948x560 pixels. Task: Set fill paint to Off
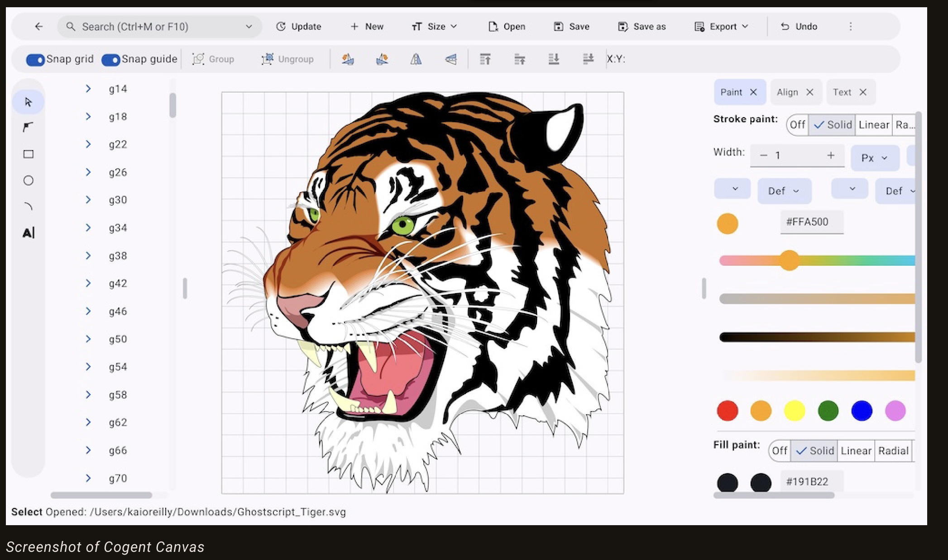[780, 451]
